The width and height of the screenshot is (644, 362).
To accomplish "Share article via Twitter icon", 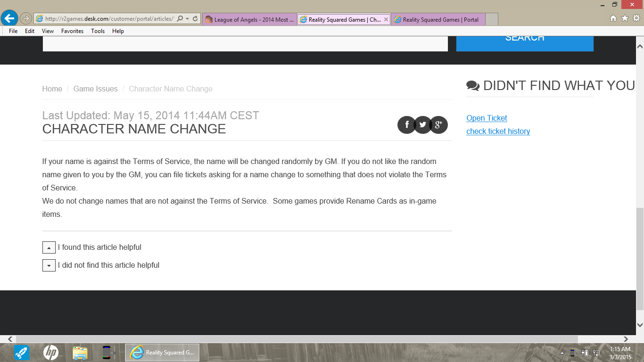I will [422, 125].
